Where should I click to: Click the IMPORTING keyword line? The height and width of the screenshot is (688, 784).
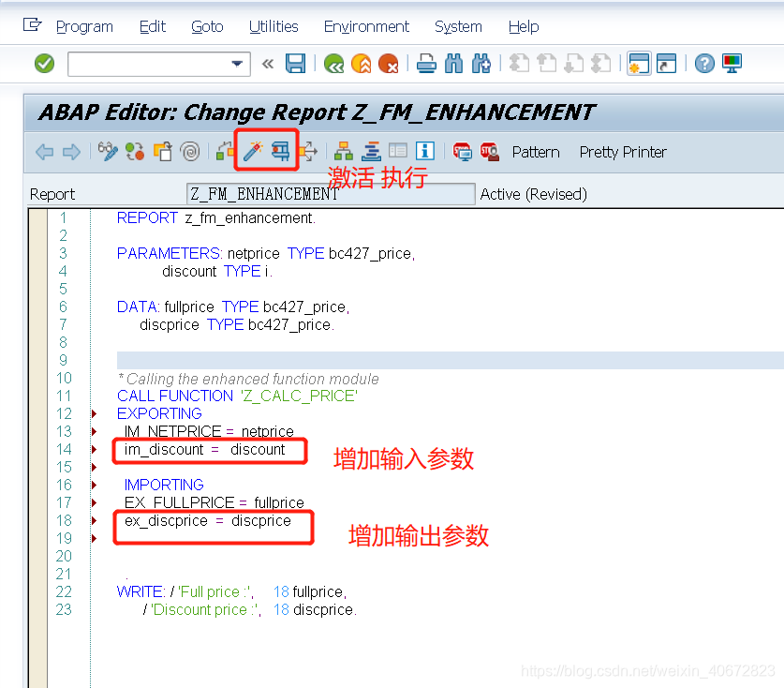(x=164, y=485)
